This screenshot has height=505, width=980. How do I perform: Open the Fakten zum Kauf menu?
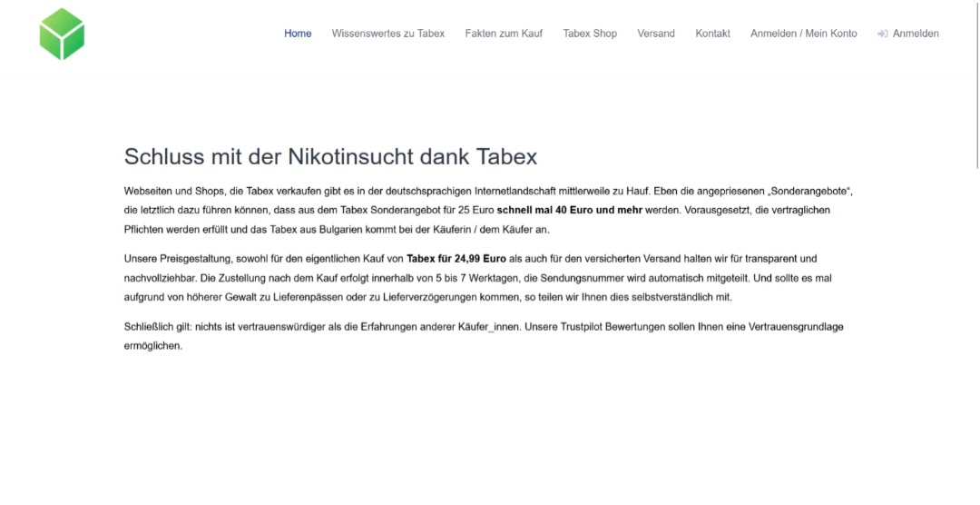(504, 34)
